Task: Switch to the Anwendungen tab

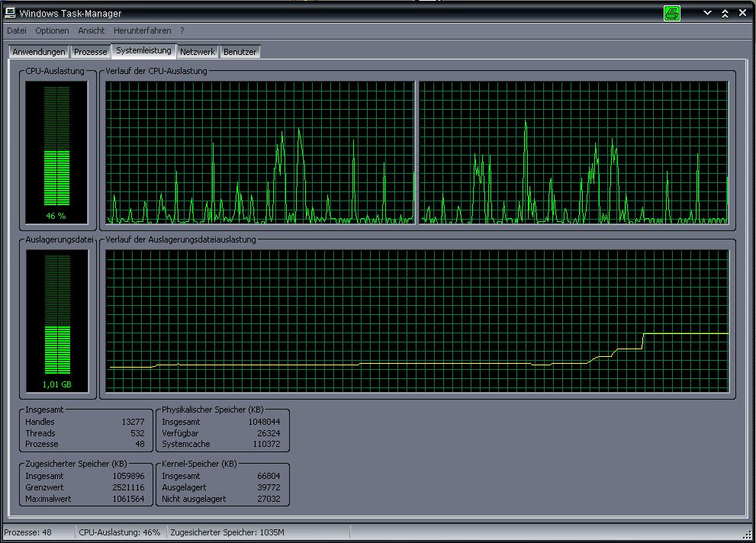Action: [39, 52]
